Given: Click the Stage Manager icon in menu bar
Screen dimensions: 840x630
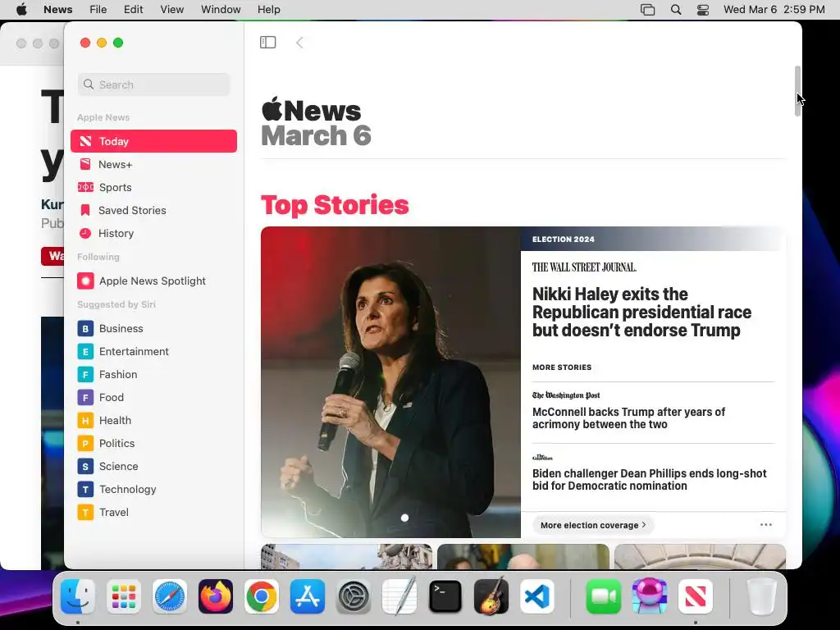Looking at the screenshot, I should pyautogui.click(x=648, y=10).
